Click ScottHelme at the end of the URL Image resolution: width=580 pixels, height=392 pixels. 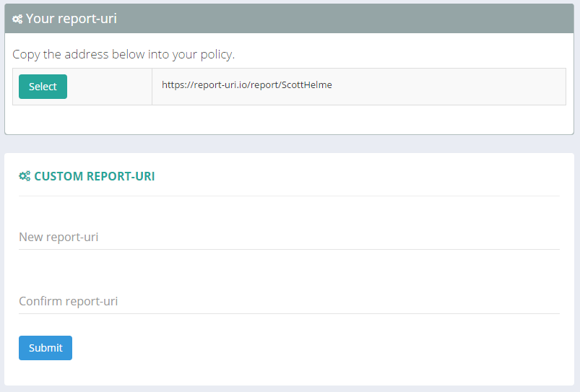(x=307, y=85)
